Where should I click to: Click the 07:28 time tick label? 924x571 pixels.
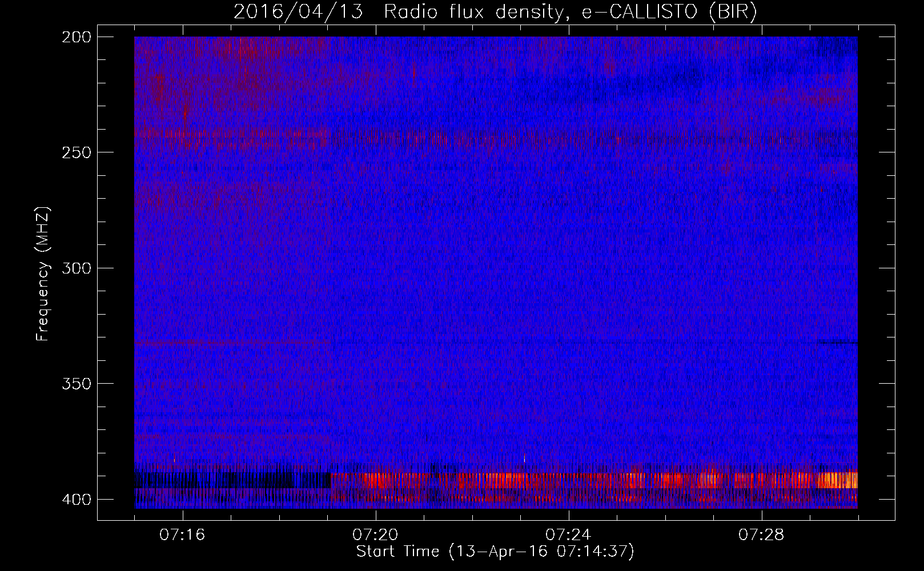pos(761,534)
